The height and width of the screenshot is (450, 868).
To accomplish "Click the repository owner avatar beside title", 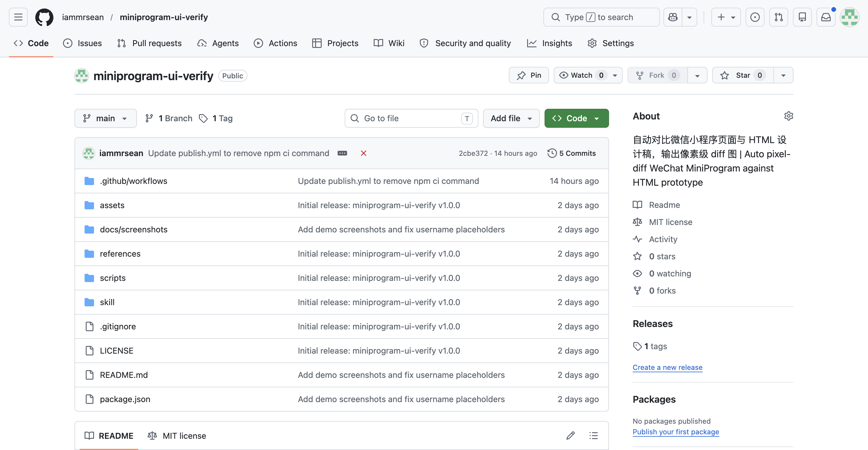I will 82,75.
